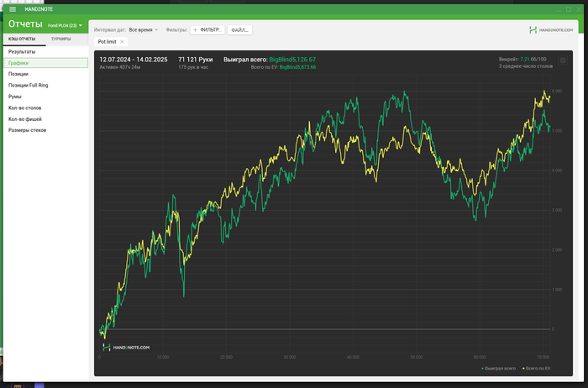
Task: Switch to the Кэш отчеты tab
Action: click(x=22, y=39)
